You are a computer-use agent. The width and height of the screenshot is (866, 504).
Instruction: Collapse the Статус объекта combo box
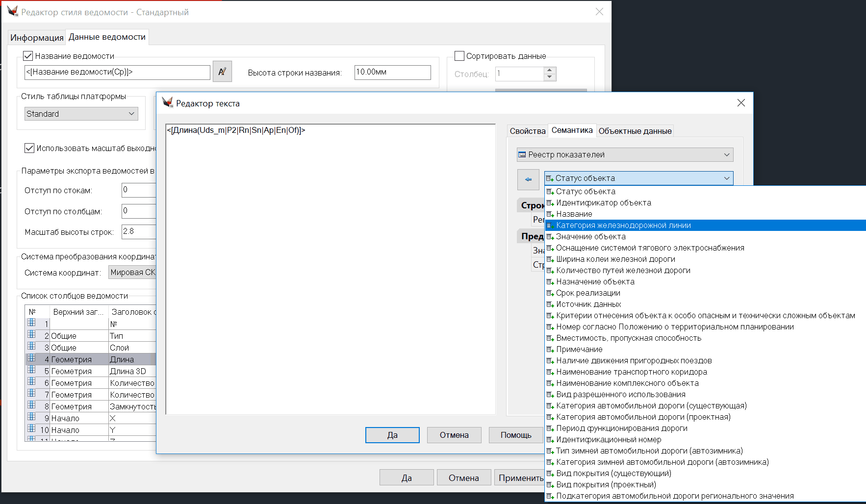(726, 178)
